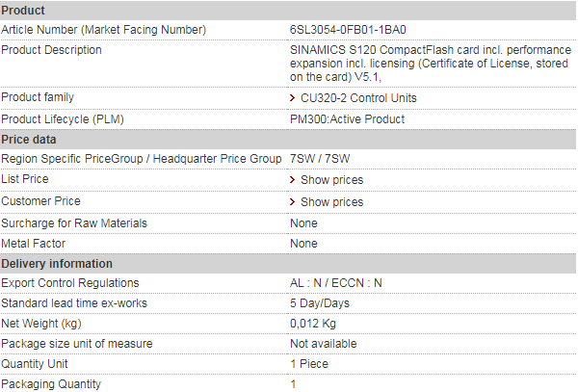Click None value for Surcharge for Raw Materials
The height and width of the screenshot is (392, 578).
coord(303,223)
